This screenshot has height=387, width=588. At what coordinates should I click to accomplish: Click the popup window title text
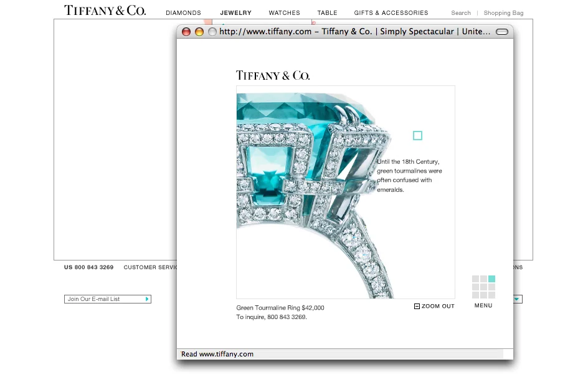tap(355, 32)
